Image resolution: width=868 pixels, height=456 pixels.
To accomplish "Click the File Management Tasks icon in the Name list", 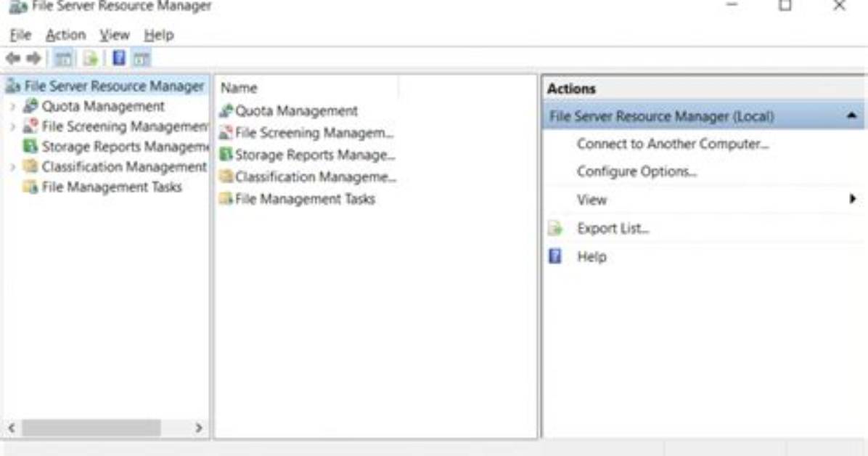I will pyautogui.click(x=226, y=198).
